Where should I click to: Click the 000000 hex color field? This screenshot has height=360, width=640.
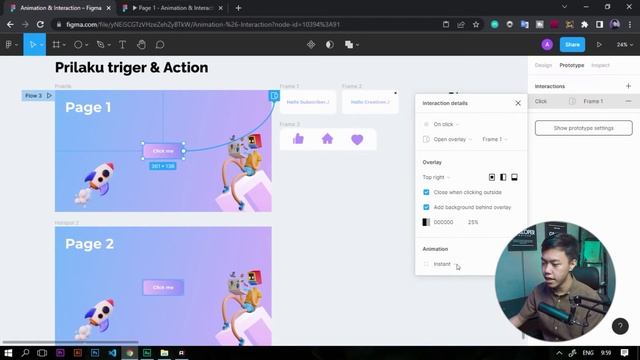point(443,222)
